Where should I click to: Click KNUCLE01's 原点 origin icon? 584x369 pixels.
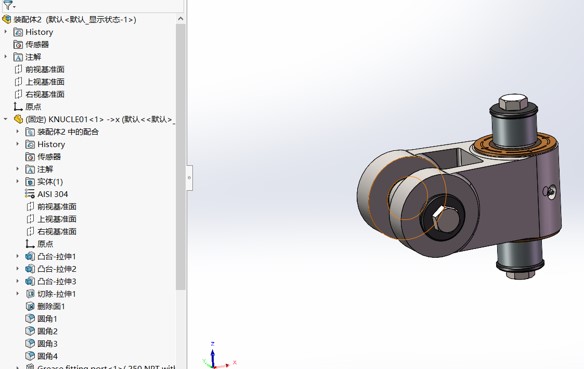(x=30, y=244)
